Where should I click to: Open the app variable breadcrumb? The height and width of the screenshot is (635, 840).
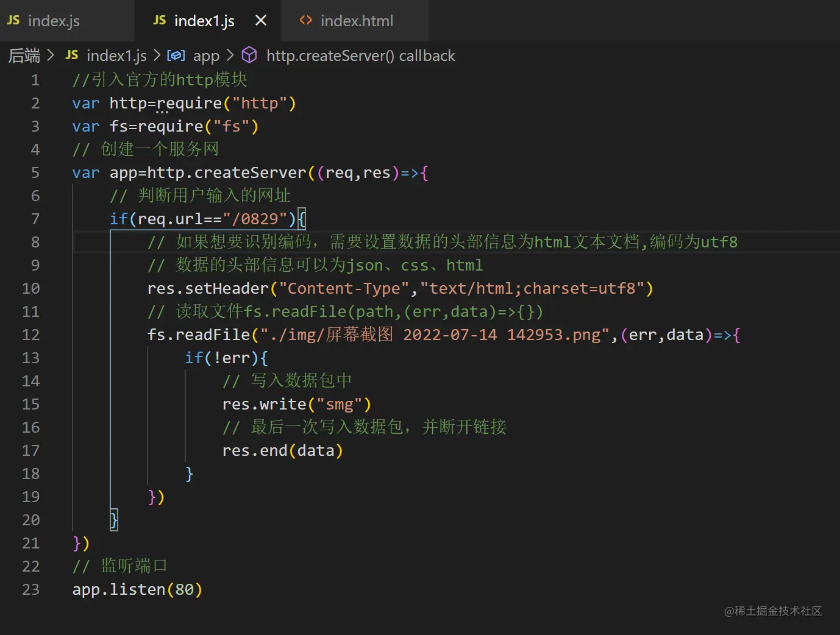pyautogui.click(x=206, y=56)
